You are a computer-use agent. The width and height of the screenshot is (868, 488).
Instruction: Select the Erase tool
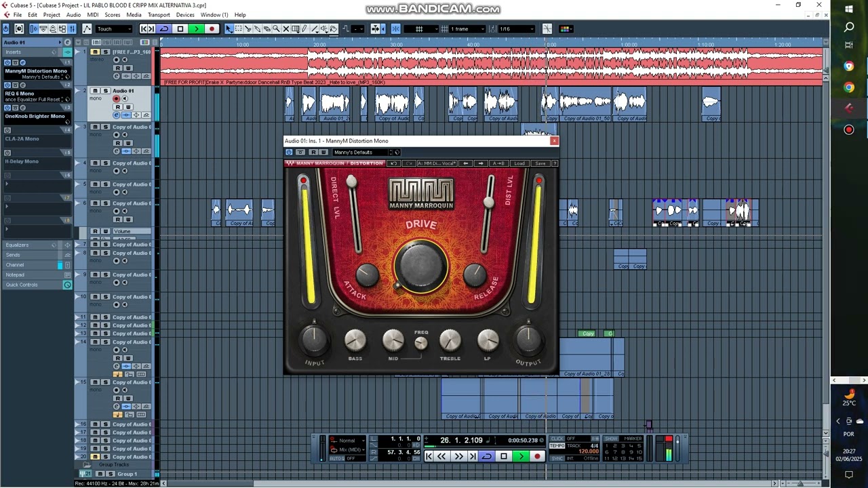[267, 29]
